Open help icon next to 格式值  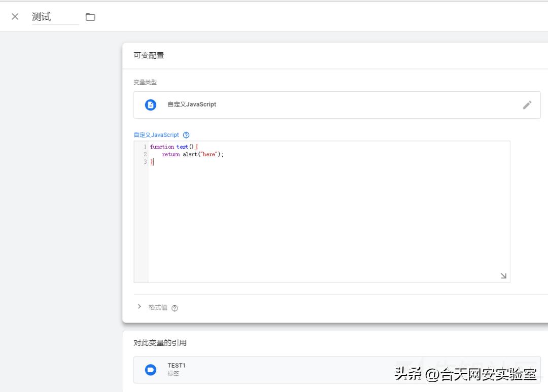pos(174,307)
